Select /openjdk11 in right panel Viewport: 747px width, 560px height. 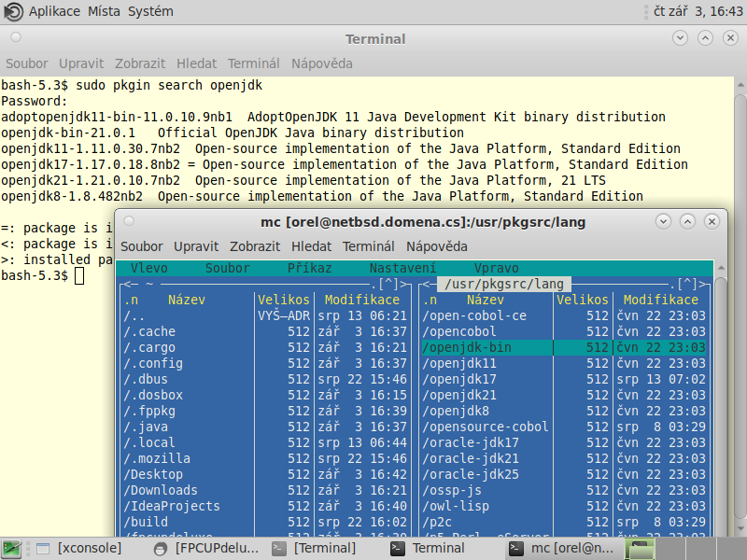point(564,363)
